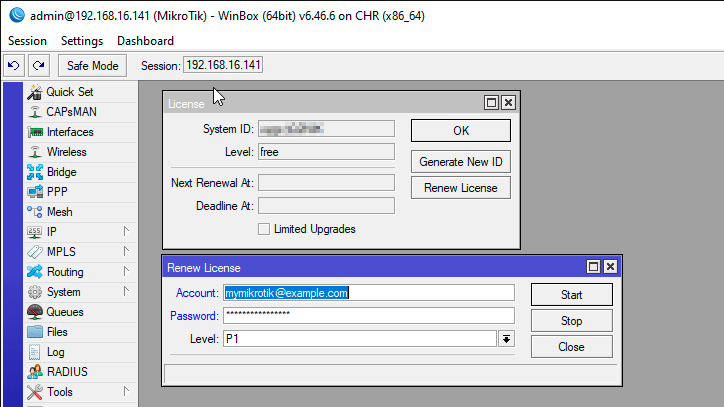Open Interfaces card icon

[35, 132]
